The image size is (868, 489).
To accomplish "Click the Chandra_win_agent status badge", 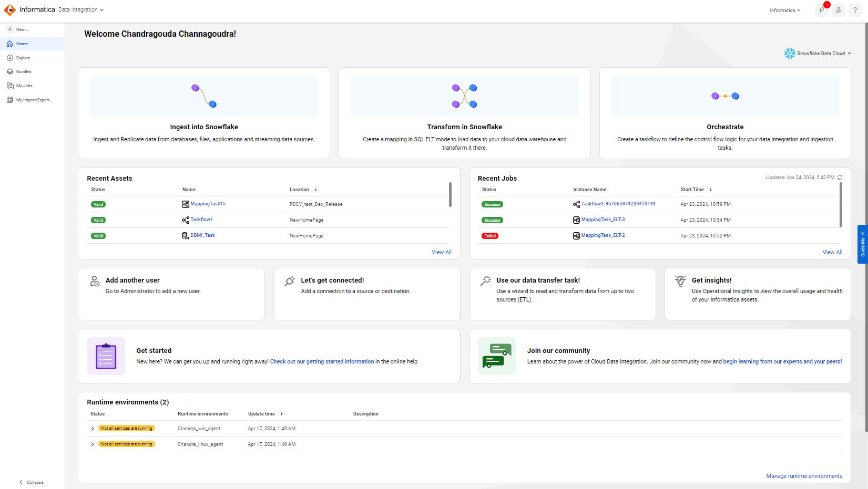I will coord(127,429).
